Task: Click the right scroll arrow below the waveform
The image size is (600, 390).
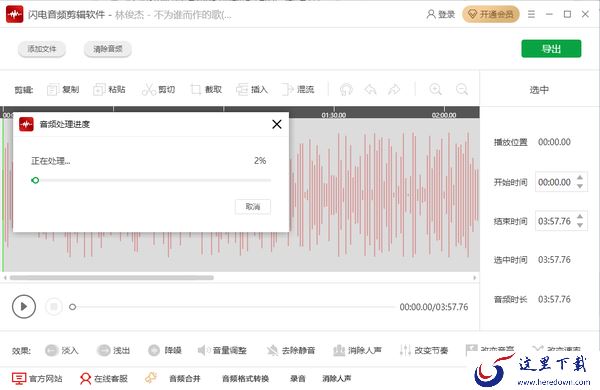Action: (475, 277)
